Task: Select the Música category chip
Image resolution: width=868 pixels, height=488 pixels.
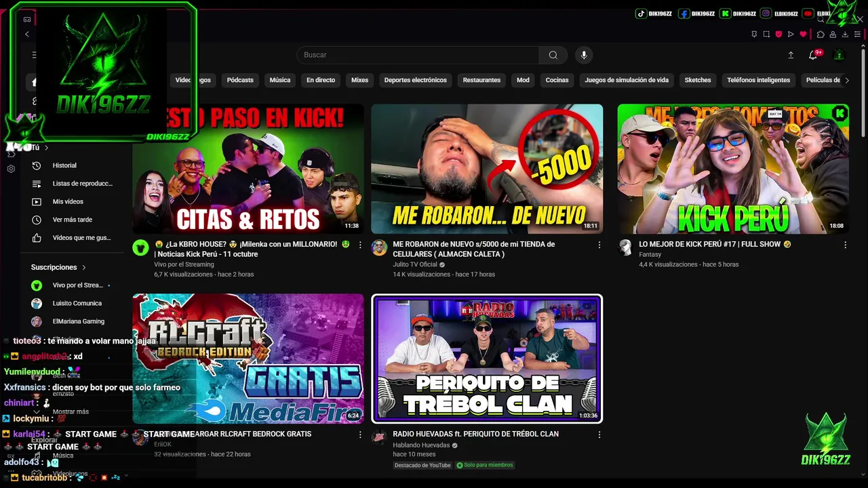Action: click(280, 80)
